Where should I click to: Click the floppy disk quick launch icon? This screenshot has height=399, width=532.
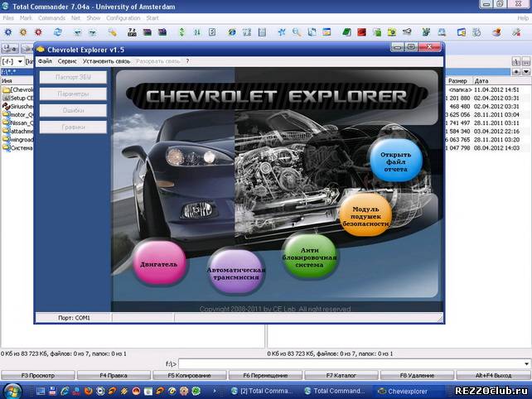point(52,392)
